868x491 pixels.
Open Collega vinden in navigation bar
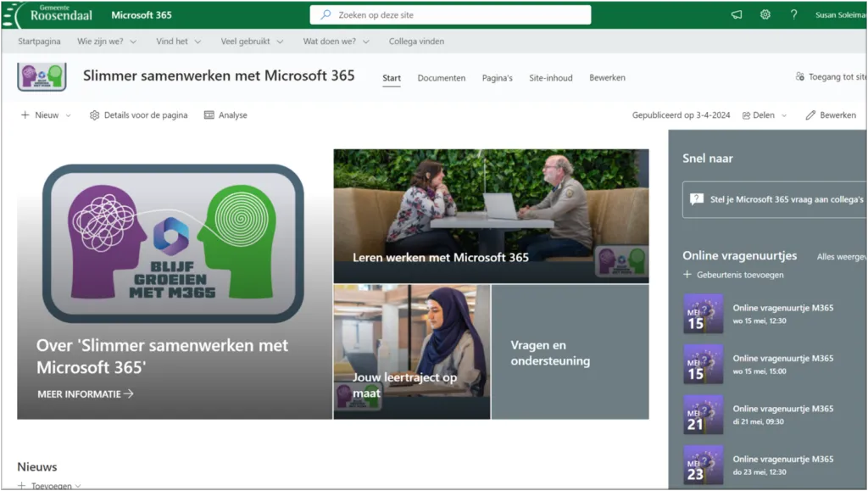click(x=416, y=42)
